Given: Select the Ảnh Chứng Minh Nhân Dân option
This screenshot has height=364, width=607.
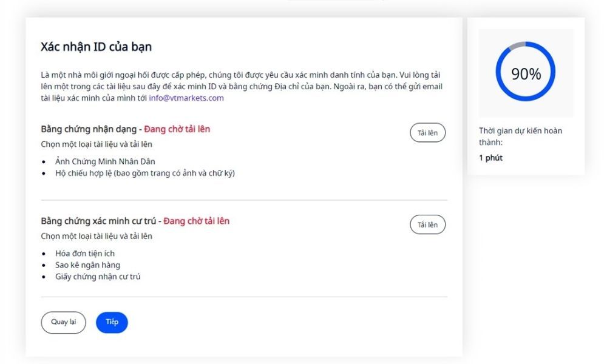Looking at the screenshot, I should (105, 161).
